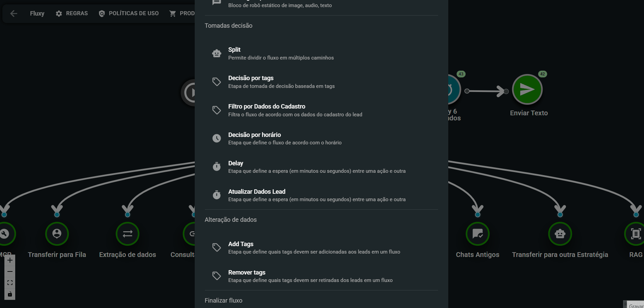The height and width of the screenshot is (308, 644).
Task: Open the REGRAS tab
Action: point(72,14)
